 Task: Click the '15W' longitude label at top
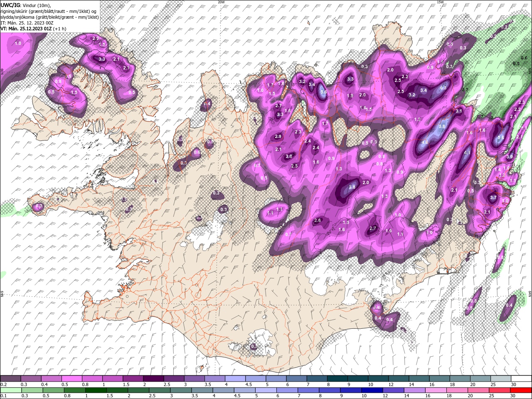coord(440,2)
